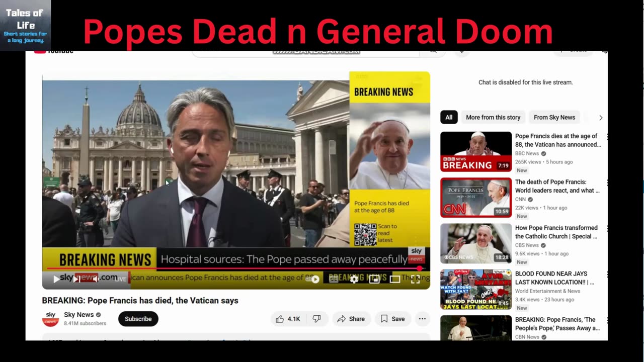
Task: Open CBN News People's Pope thumbnail
Action: coord(476,328)
